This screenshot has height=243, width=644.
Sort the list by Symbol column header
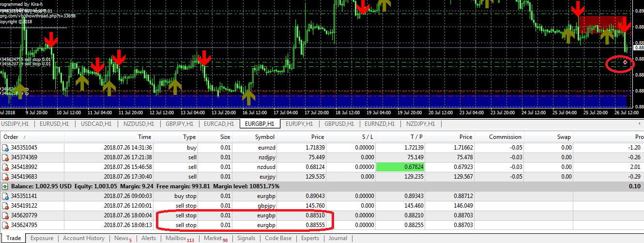point(264,137)
